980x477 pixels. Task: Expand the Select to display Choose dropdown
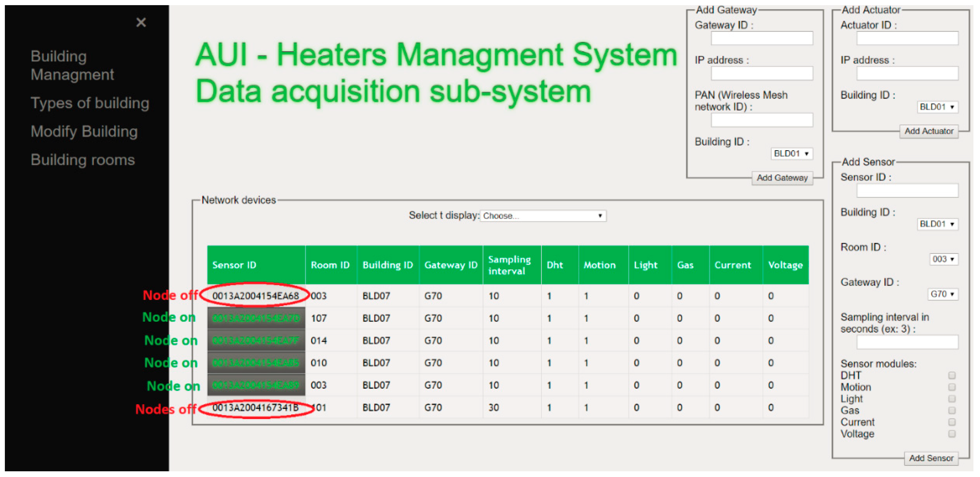[x=543, y=216]
